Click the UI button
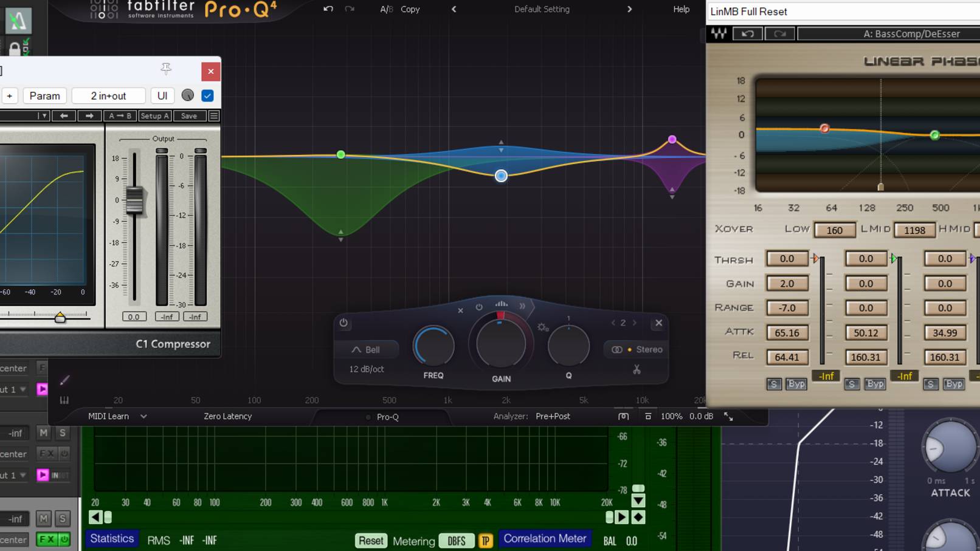This screenshot has width=980, height=551. pyautogui.click(x=162, y=95)
